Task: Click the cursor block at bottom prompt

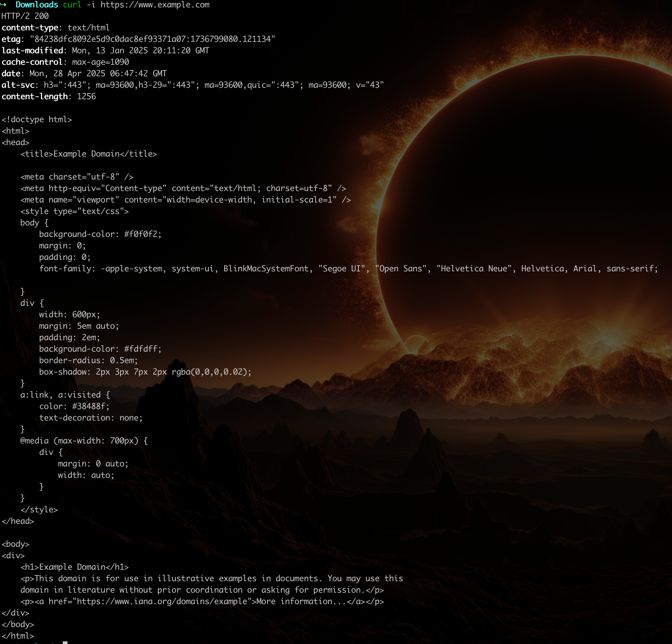Action: point(65,642)
